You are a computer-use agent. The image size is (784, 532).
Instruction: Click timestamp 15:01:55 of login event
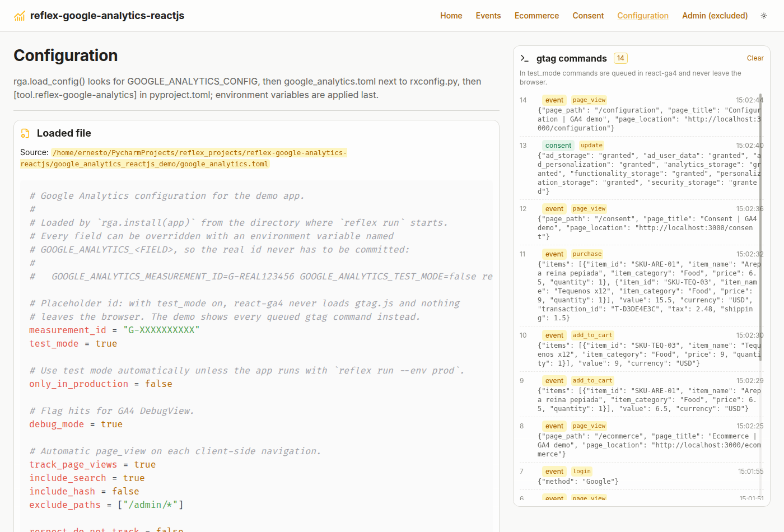[x=750, y=472]
